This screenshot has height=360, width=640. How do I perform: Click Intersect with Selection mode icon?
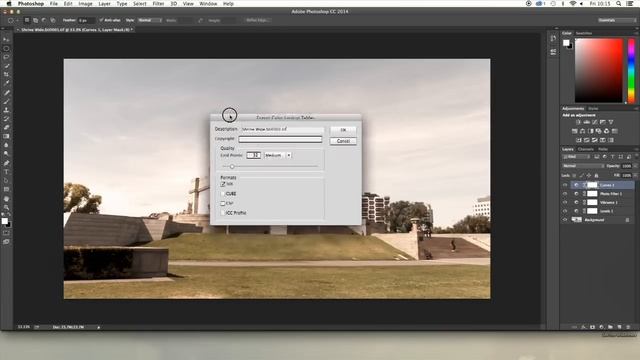tap(53, 20)
